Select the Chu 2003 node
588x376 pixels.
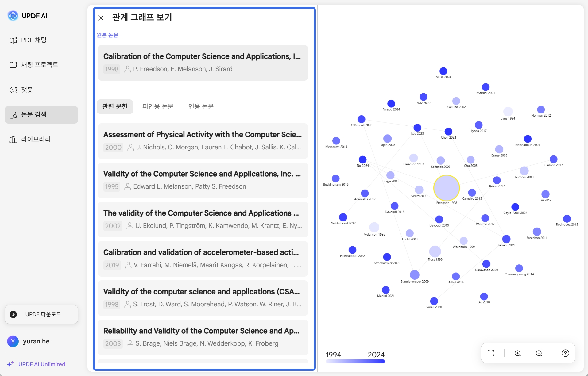point(471,159)
